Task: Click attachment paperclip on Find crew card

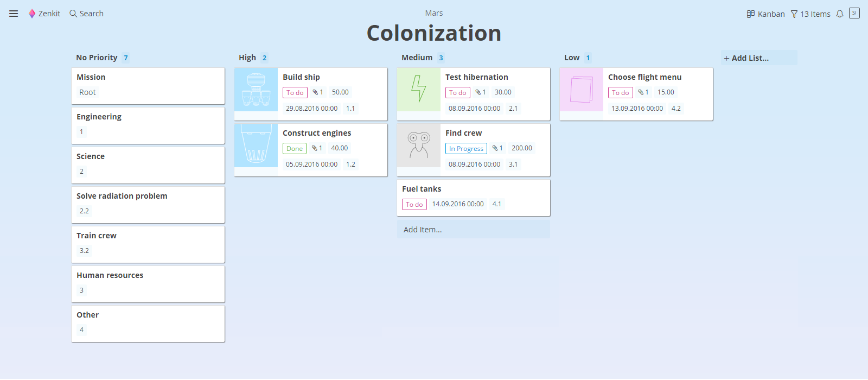Action: 495,148
